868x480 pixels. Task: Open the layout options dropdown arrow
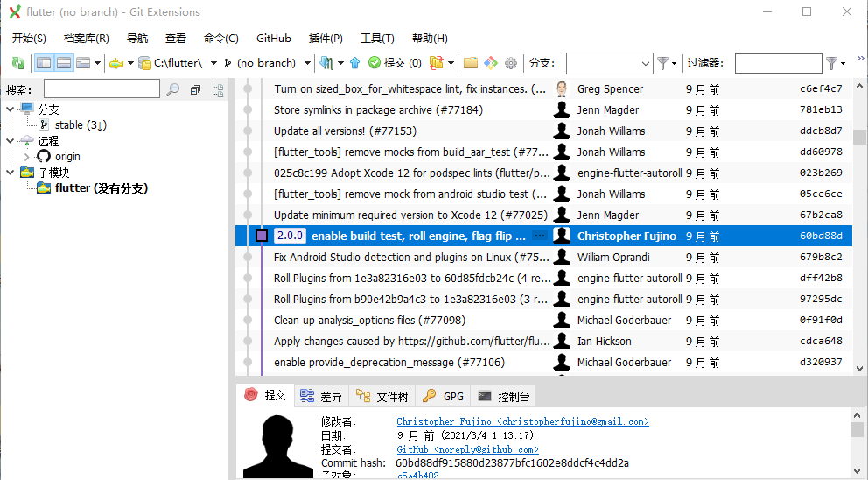[97, 63]
